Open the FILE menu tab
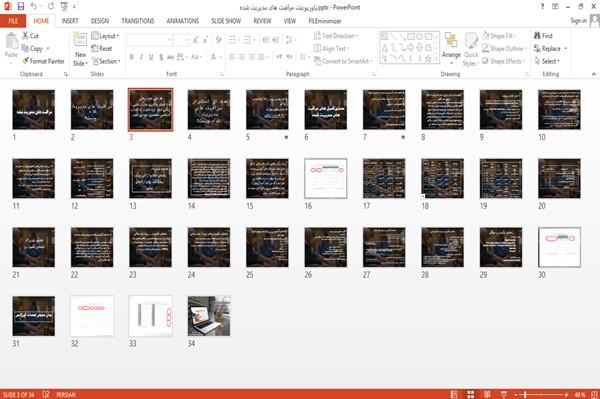The width and height of the screenshot is (600, 399). pos(13,21)
